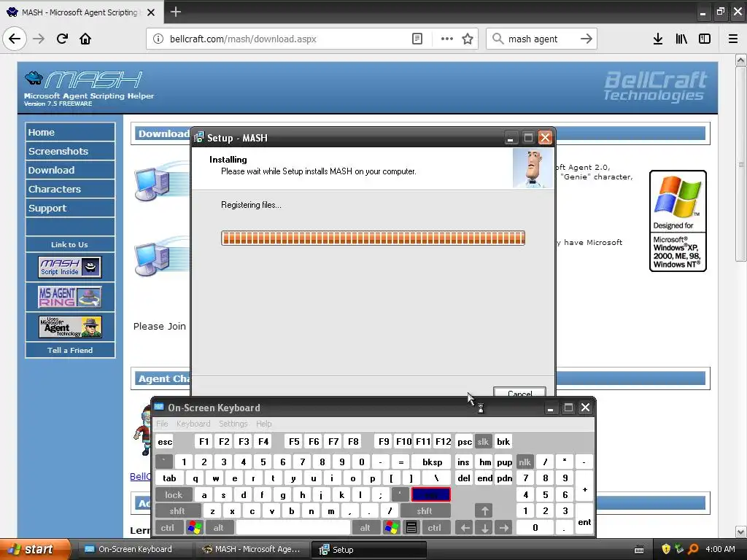The image size is (747, 560).
Task: Click the keyboard icon in the taskbar tray
Action: pos(639,550)
